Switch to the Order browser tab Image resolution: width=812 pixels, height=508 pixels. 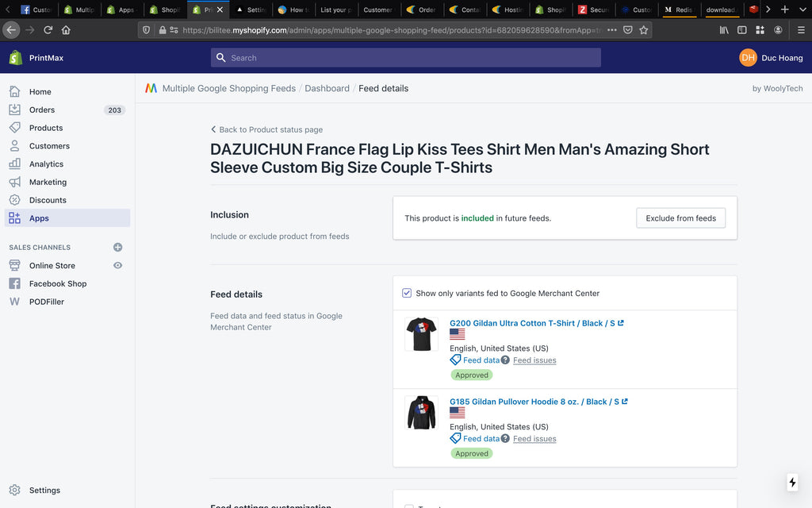coord(422,10)
